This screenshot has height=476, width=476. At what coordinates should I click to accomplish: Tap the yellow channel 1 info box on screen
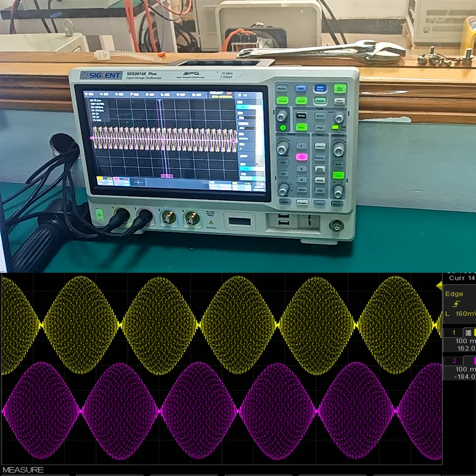tap(105, 181)
